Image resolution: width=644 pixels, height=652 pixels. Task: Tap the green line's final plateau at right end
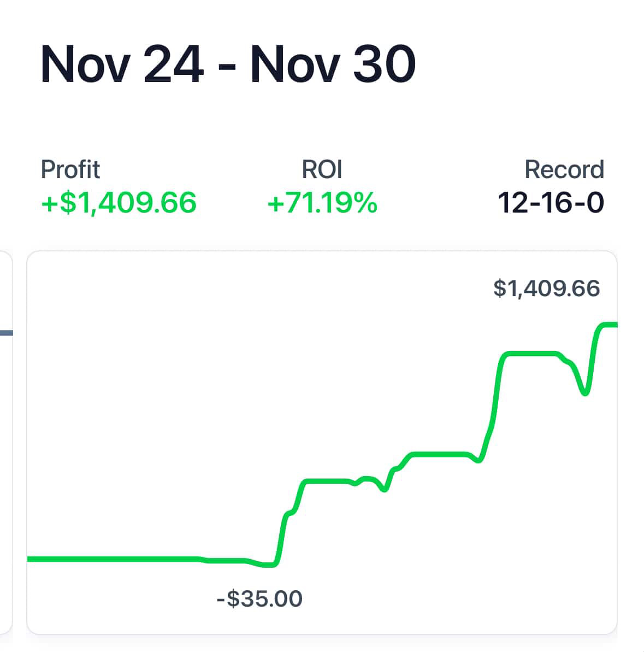609,325
